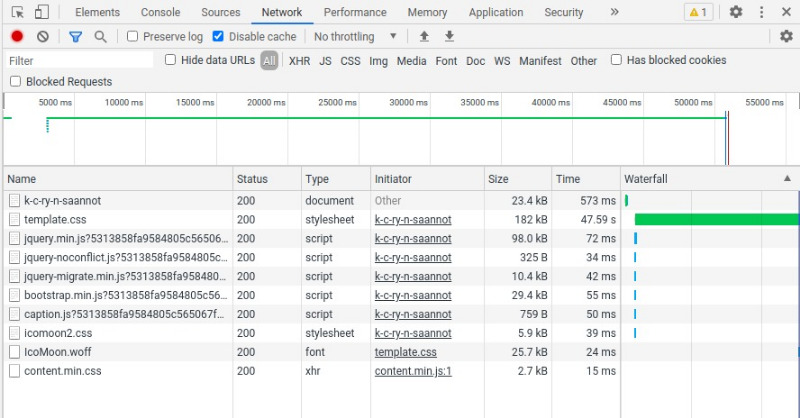Click the inspect element picker icon
800x418 pixels.
[17, 12]
